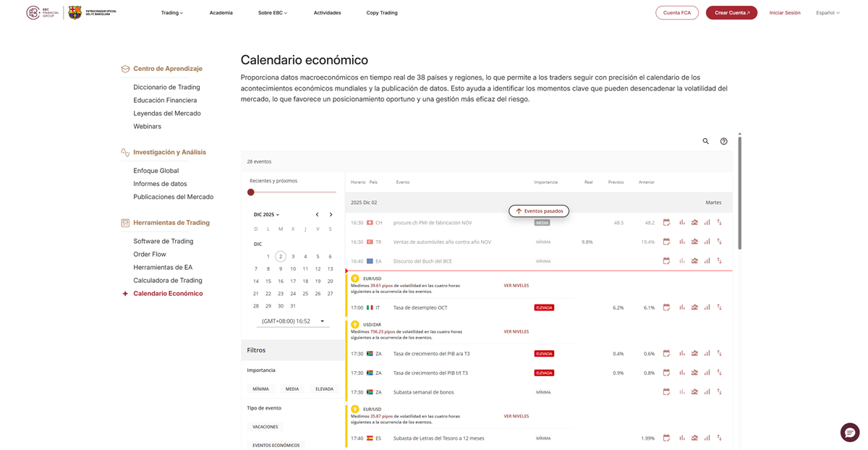Open the search icon in the calendar widget
Viewport: 868px width, 450px height.
coord(706,141)
